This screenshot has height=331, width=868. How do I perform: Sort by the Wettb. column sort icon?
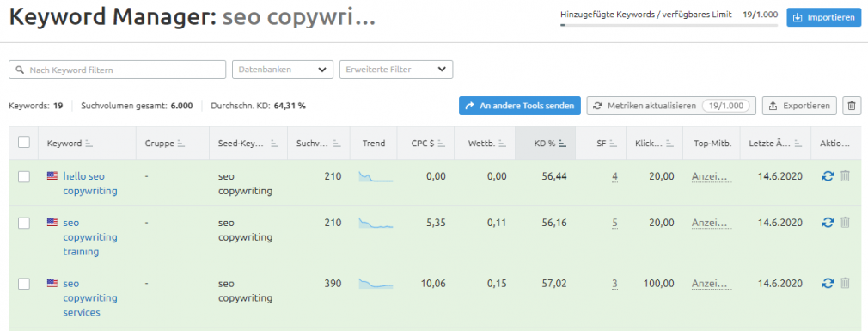click(x=502, y=144)
